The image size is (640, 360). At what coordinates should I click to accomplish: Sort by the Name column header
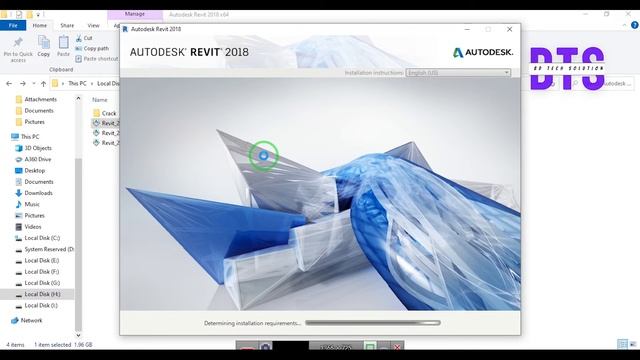coord(100,100)
